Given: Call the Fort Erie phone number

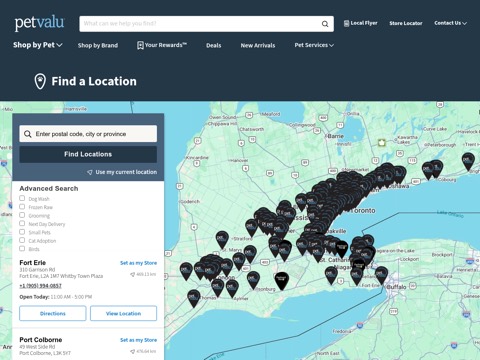Looking at the screenshot, I should pos(40,286).
